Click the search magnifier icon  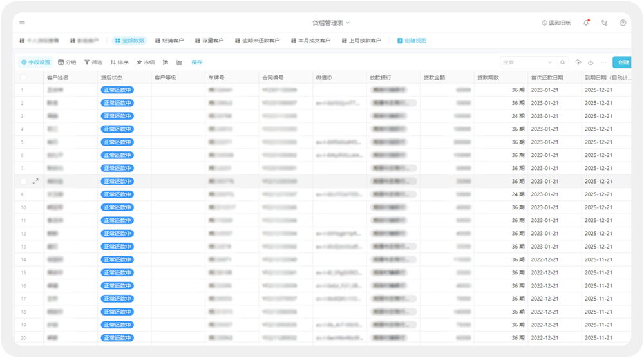pyautogui.click(x=563, y=62)
